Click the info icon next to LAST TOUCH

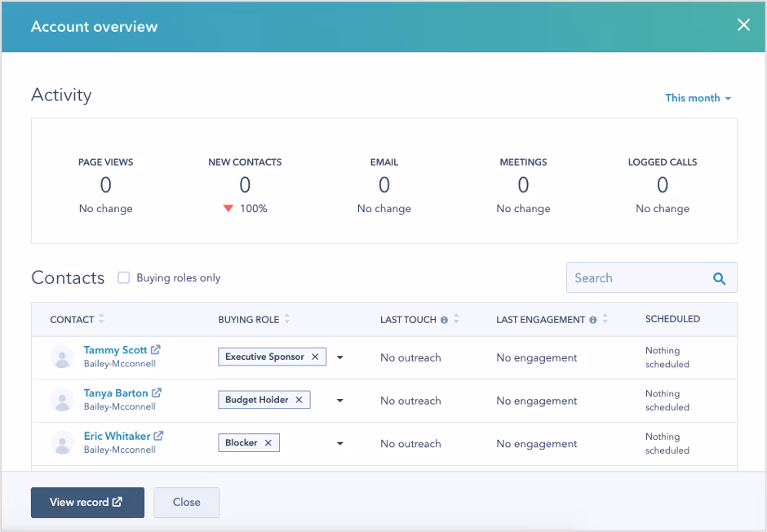click(x=444, y=319)
